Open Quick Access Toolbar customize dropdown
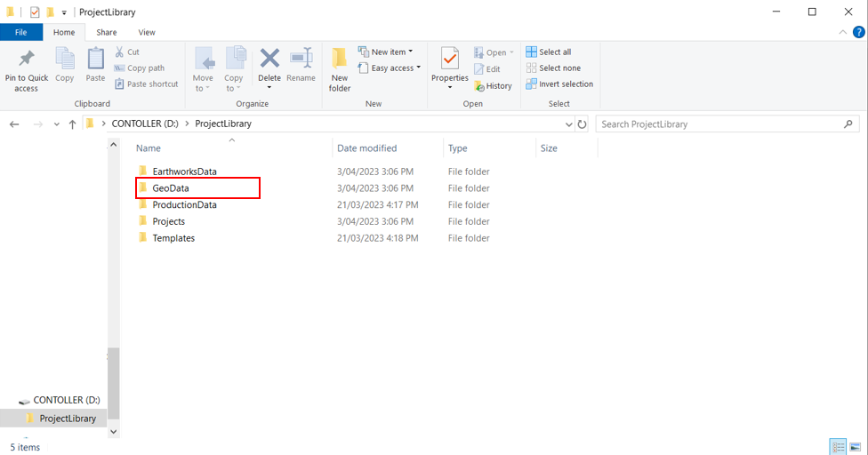The width and height of the screenshot is (868, 455). point(64,12)
